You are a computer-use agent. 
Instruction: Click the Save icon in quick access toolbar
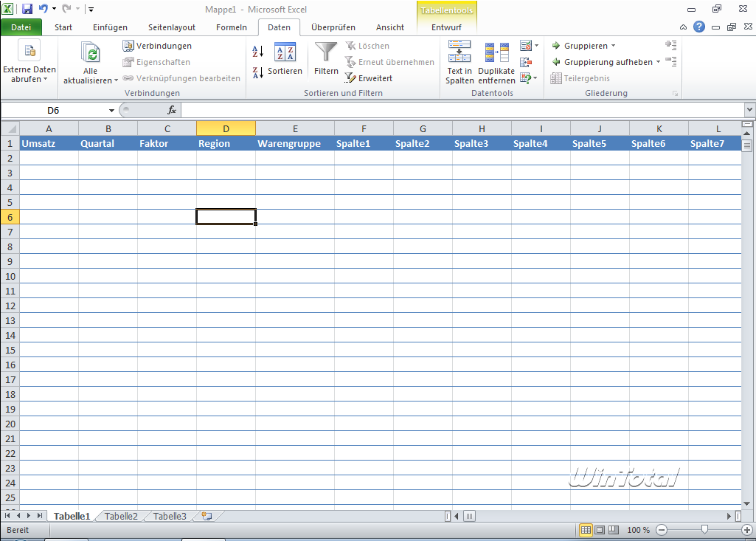click(x=27, y=9)
